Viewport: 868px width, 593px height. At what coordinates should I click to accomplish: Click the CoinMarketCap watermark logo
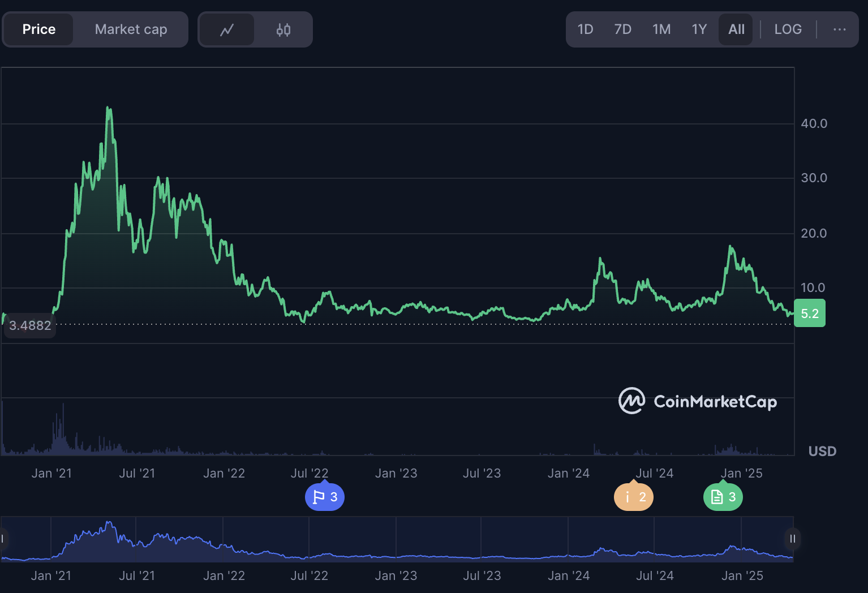click(698, 401)
